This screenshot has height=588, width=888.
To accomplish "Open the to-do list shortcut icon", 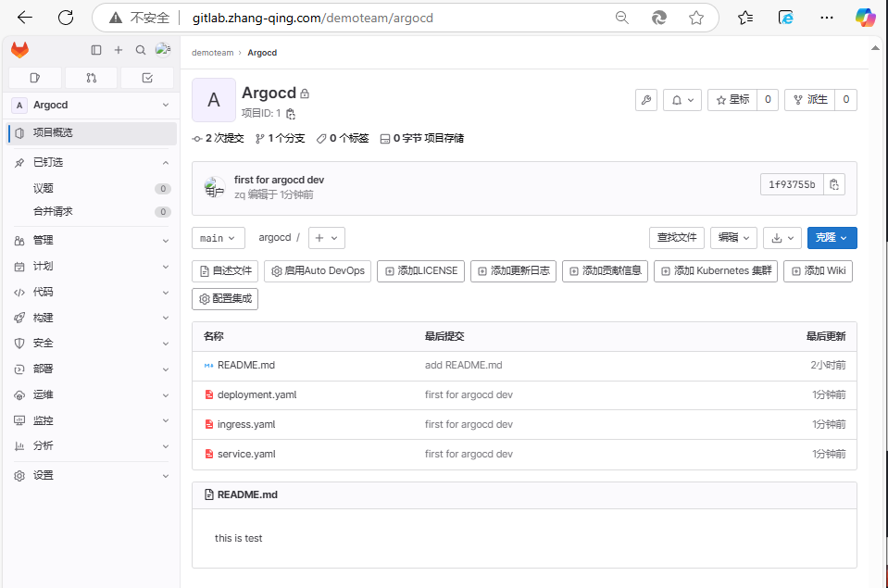I will click(147, 78).
